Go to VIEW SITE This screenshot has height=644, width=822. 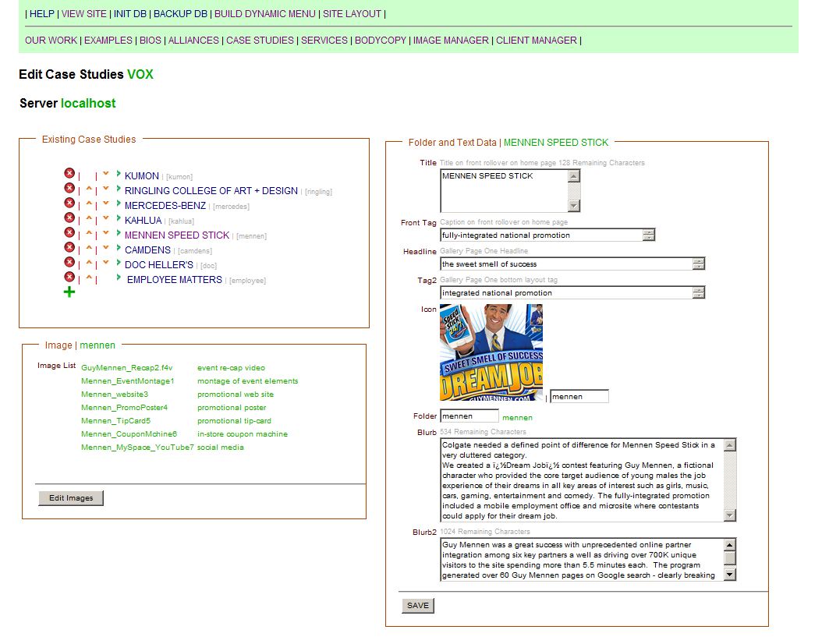click(84, 13)
